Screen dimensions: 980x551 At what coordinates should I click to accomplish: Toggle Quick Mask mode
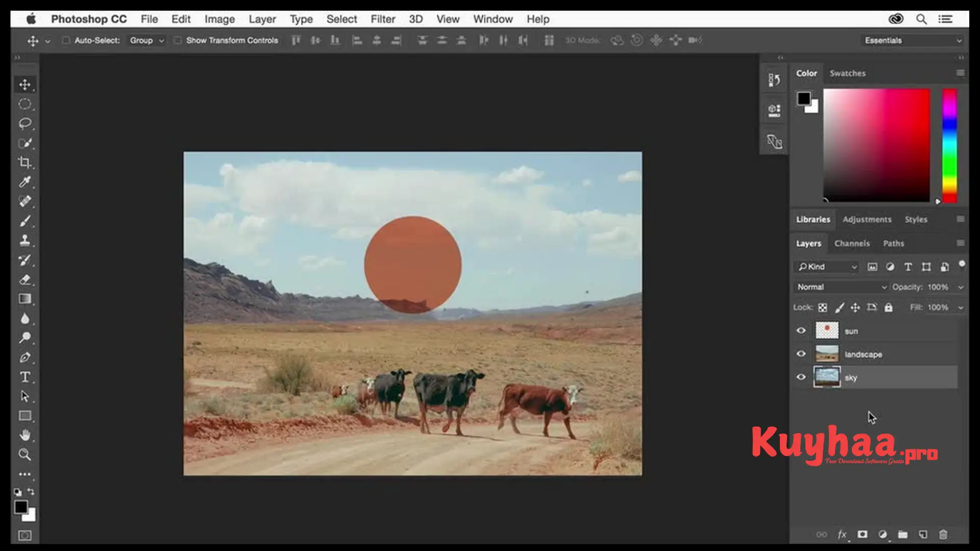pyautogui.click(x=24, y=535)
